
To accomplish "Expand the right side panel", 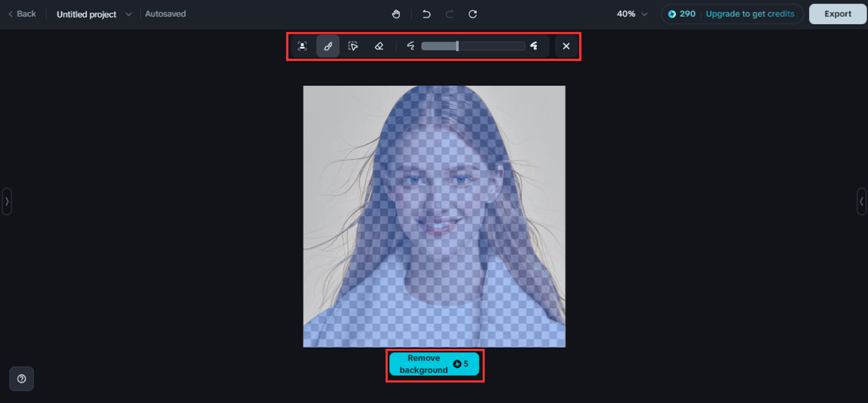I will click(861, 201).
